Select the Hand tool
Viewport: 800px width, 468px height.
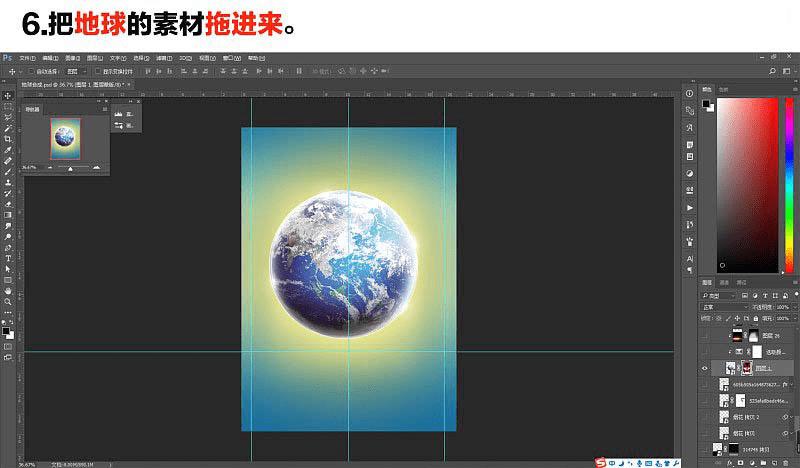coord(8,291)
